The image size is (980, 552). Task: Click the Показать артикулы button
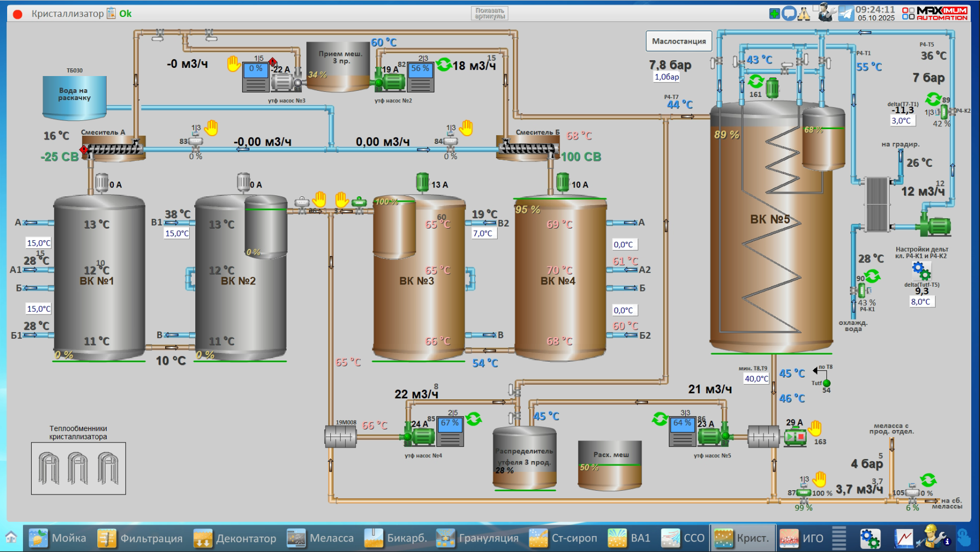(489, 14)
